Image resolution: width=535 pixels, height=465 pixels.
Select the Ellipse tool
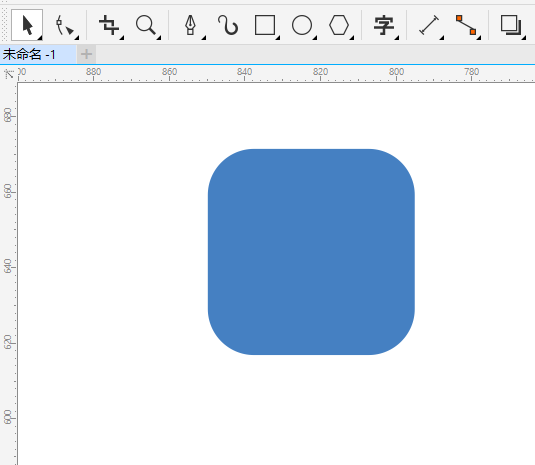302,25
